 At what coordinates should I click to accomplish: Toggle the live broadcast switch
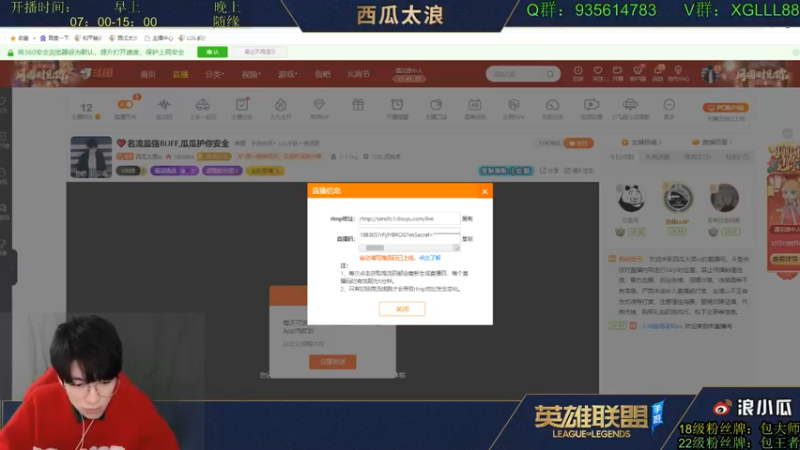click(x=125, y=105)
